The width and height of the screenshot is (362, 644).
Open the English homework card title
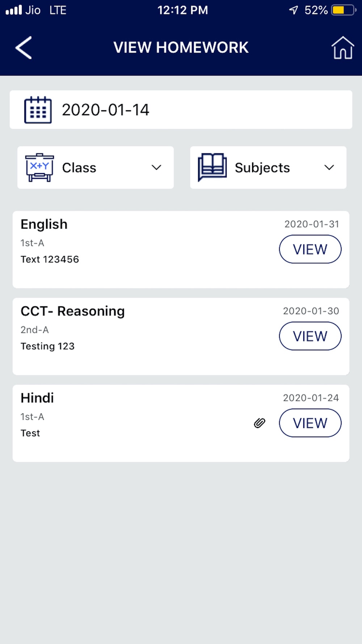pos(44,224)
